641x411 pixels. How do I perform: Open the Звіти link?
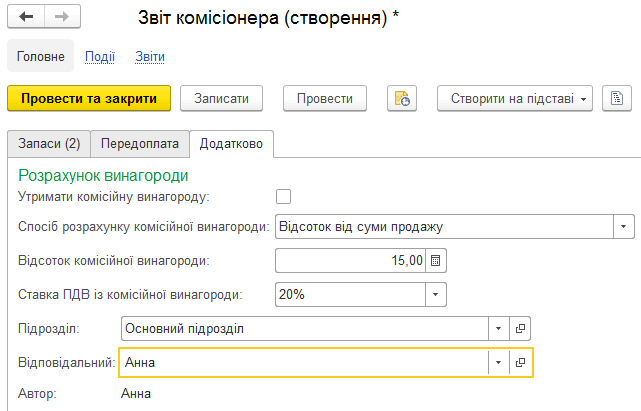click(150, 56)
